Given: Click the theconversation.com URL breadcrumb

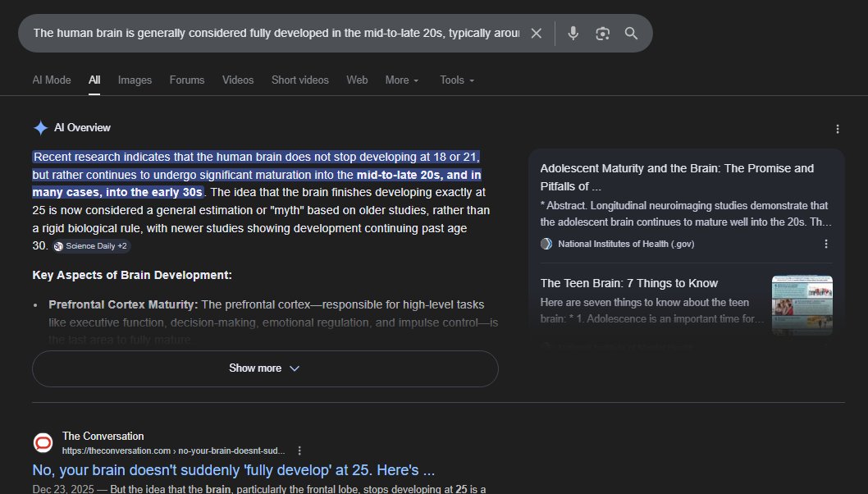Looking at the screenshot, I should 173,451.
